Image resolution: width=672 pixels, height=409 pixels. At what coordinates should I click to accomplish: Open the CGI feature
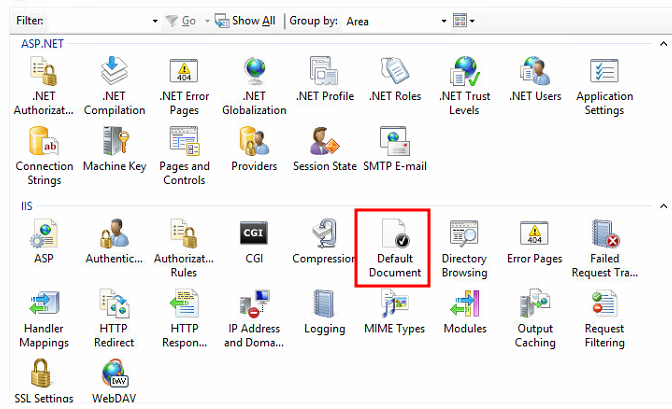[x=254, y=242]
